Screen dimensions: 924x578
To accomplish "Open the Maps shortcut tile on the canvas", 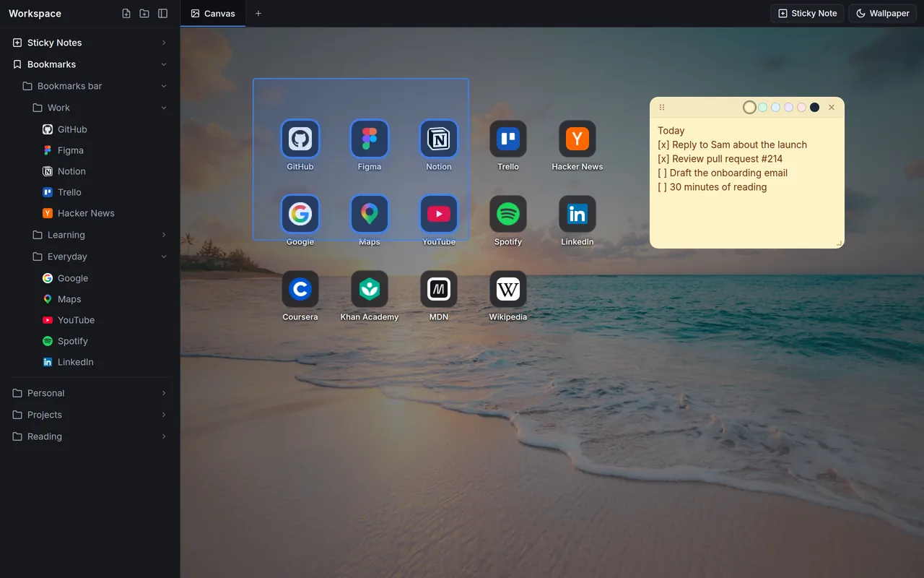I will [370, 214].
